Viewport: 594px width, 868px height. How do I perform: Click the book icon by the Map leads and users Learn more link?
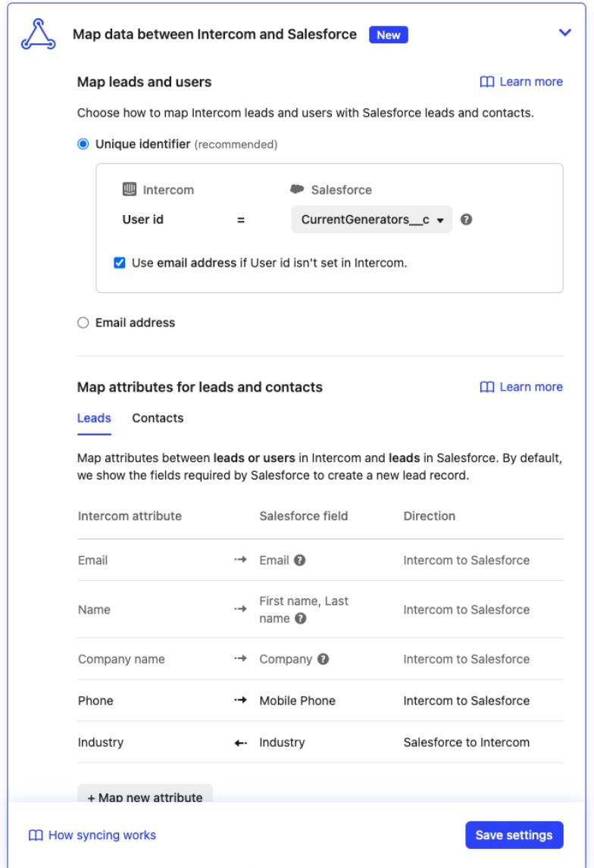point(487,82)
